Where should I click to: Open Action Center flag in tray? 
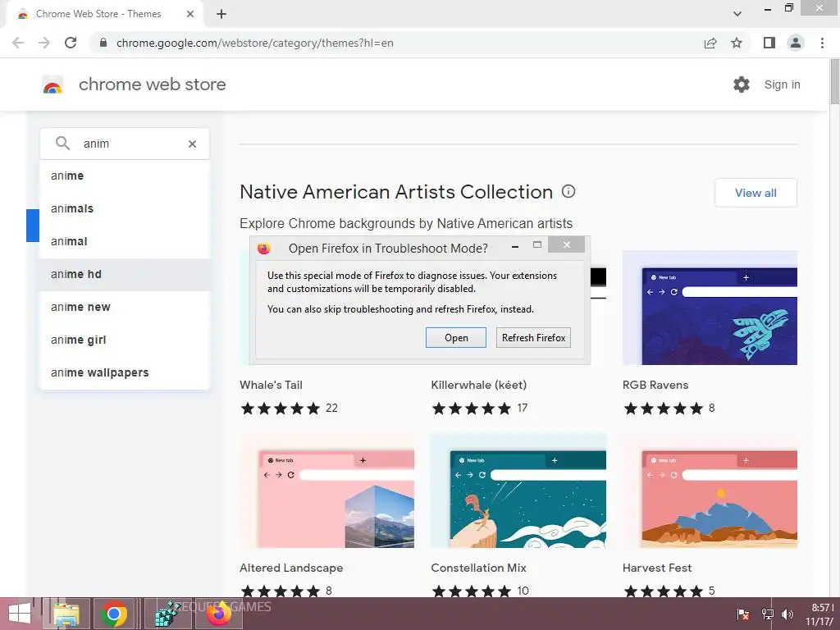click(743, 614)
